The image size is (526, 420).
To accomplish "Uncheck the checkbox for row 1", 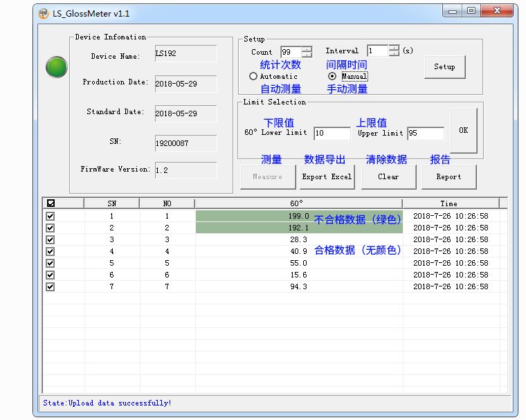I will click(50, 216).
